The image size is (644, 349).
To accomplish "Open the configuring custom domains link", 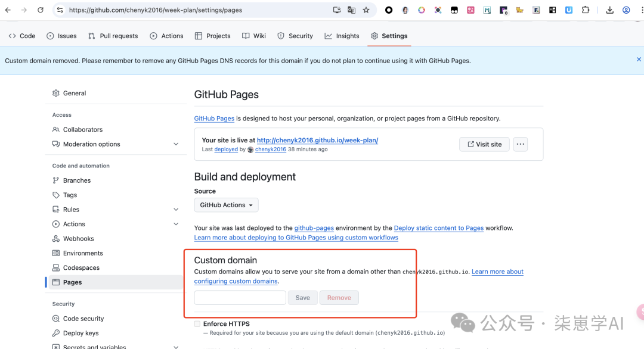I will [x=235, y=281].
